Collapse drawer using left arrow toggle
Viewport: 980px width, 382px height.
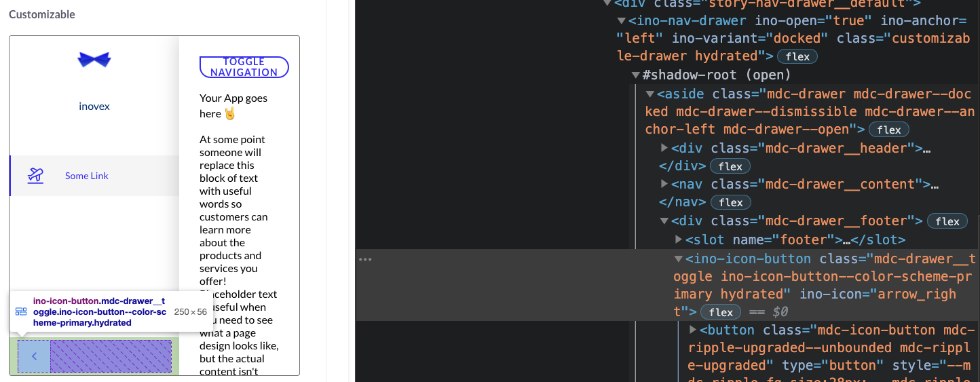[x=34, y=356]
